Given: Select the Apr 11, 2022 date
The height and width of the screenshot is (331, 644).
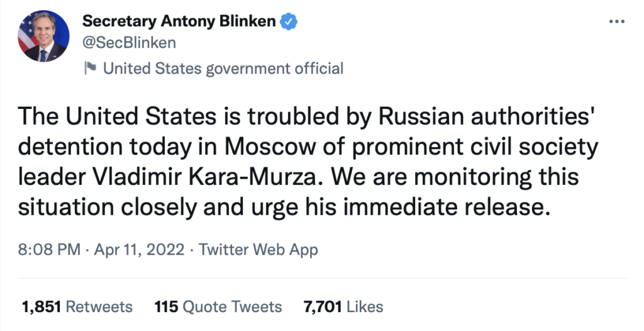Looking at the screenshot, I should coord(140,249).
